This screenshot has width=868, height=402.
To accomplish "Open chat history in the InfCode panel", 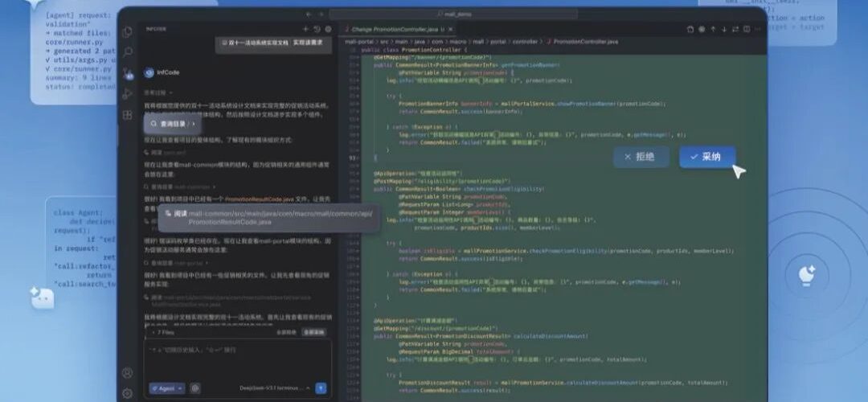I will tap(317, 29).
